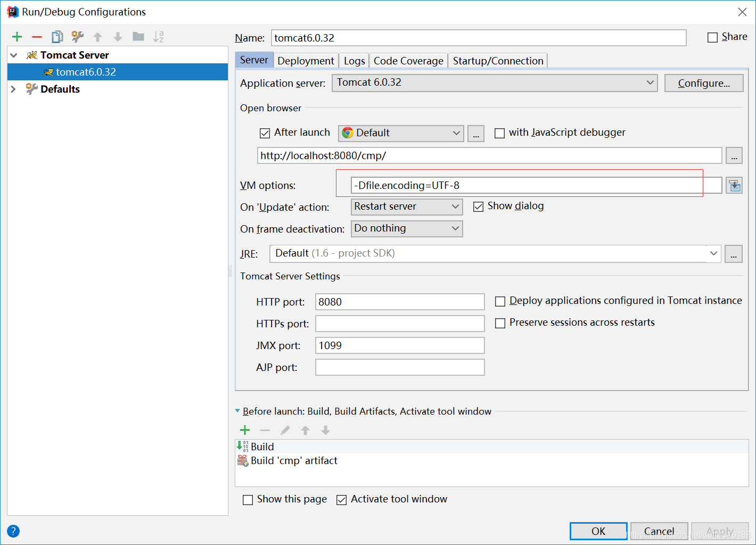Viewport: 756px width, 545px height.
Task: Move before-launch task down arrow
Action: click(x=325, y=430)
